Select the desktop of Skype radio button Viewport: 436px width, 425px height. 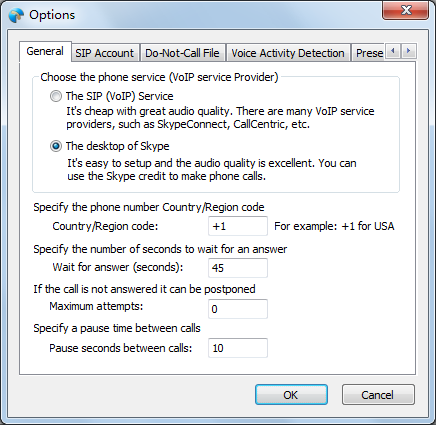click(56, 146)
